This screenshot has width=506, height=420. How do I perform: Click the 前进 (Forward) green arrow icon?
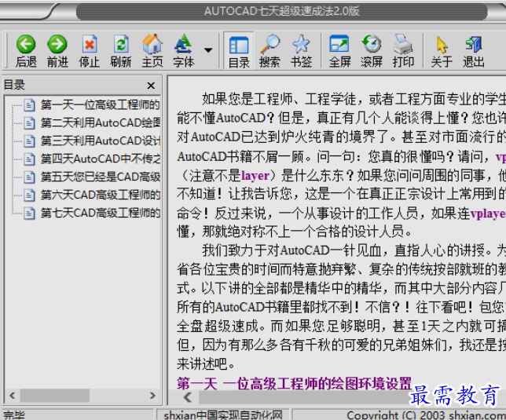[x=57, y=44]
